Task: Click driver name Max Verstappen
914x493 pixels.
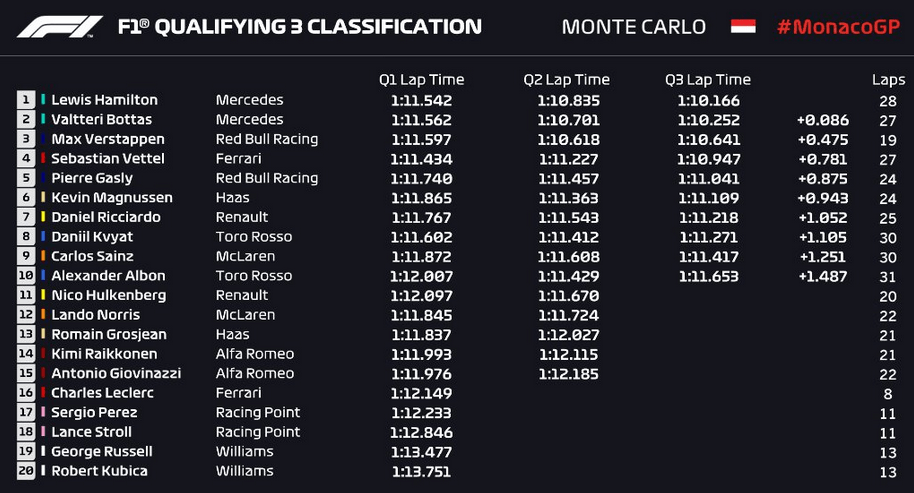Action: coord(108,139)
